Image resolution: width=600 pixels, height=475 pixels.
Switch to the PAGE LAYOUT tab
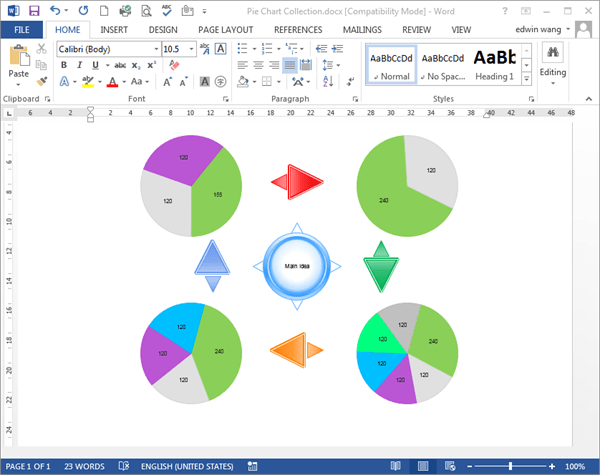pyautogui.click(x=225, y=29)
